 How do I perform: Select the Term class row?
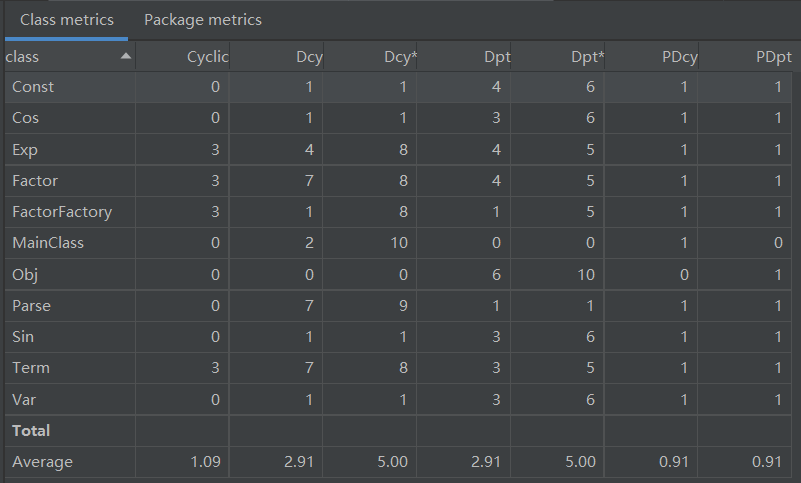30,368
